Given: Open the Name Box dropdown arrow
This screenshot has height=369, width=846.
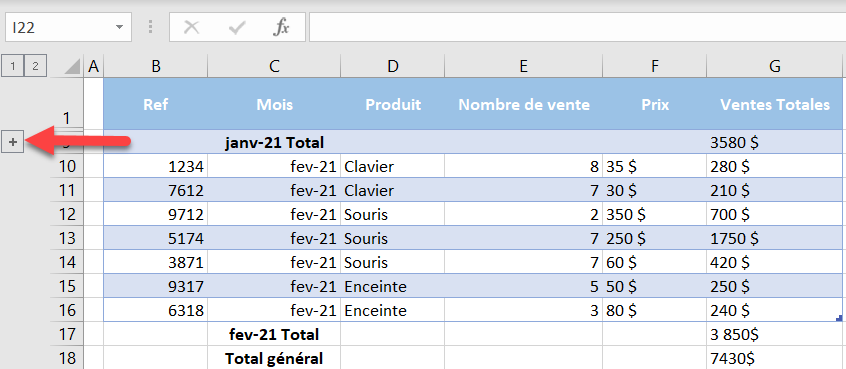Looking at the screenshot, I should [119, 28].
